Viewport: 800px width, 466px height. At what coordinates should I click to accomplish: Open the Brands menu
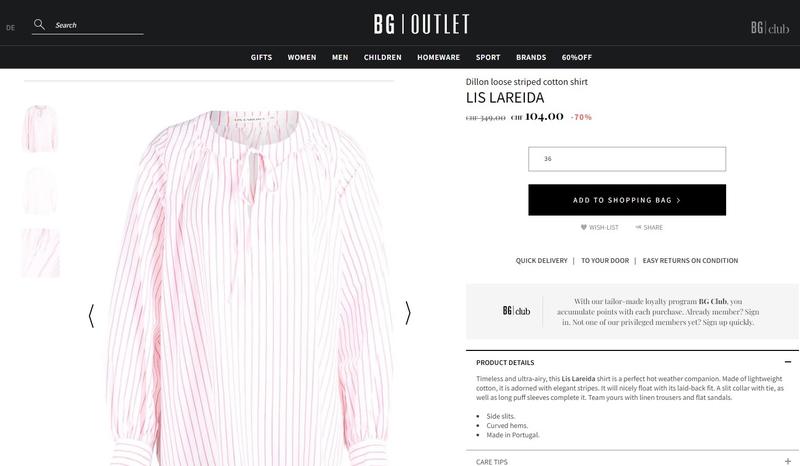[x=531, y=57]
